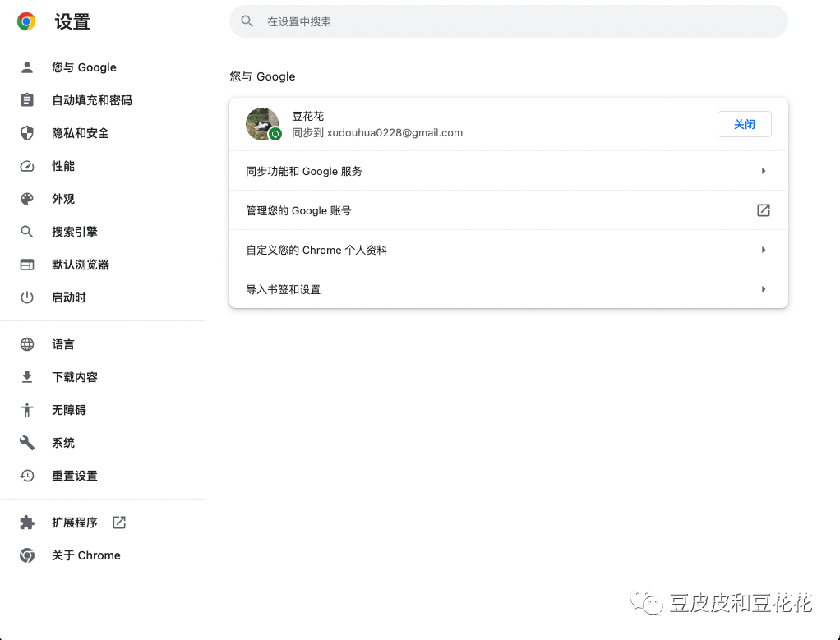The height and width of the screenshot is (640, 840).
Task: Click the Chrome outline icon for 关于 Chrome
Action: [x=27, y=555]
